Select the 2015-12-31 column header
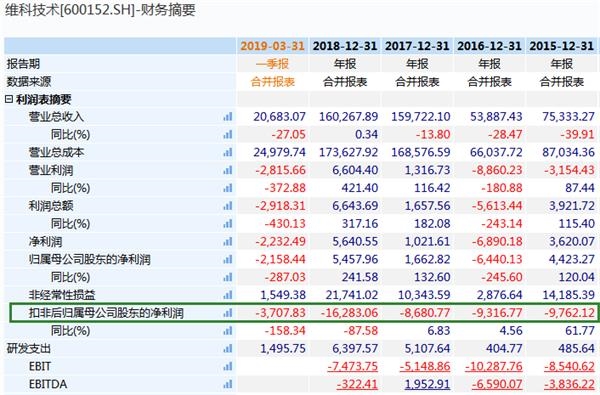Image resolution: width=600 pixels, height=395 pixels. pyautogui.click(x=561, y=46)
